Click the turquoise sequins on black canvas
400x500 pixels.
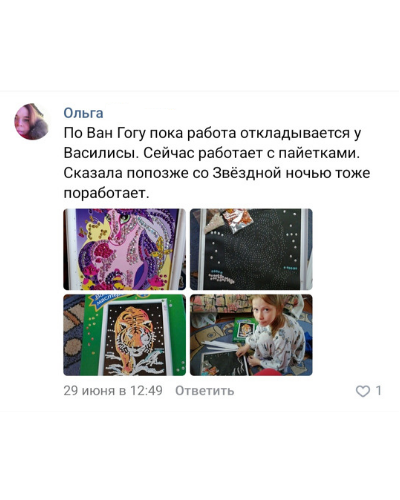pos(219,271)
